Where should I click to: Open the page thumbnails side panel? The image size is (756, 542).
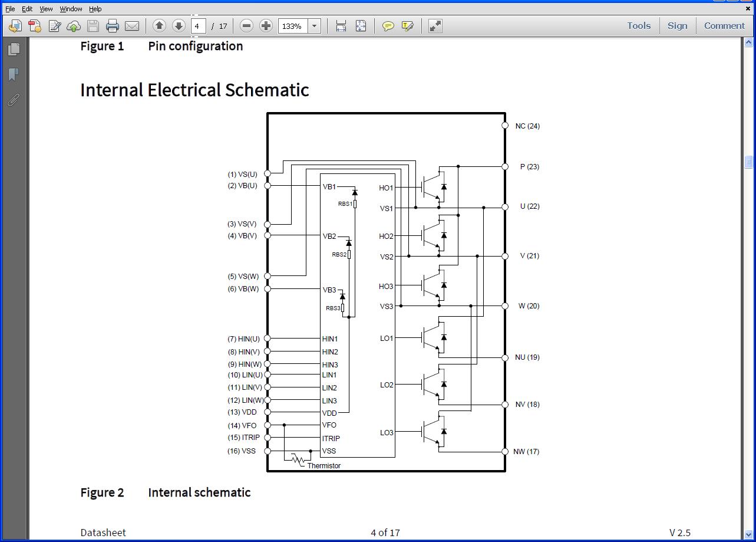click(14, 50)
